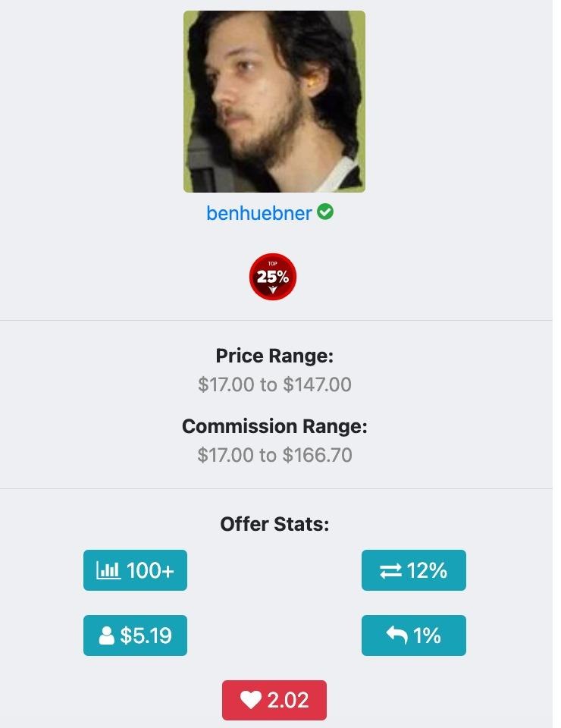Click the red Top 25% badge
Image resolution: width=561 pixels, height=728 pixels.
pos(273,277)
